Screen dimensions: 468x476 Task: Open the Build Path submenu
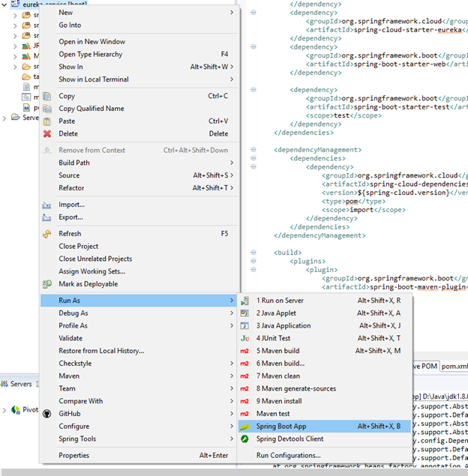[x=139, y=163]
